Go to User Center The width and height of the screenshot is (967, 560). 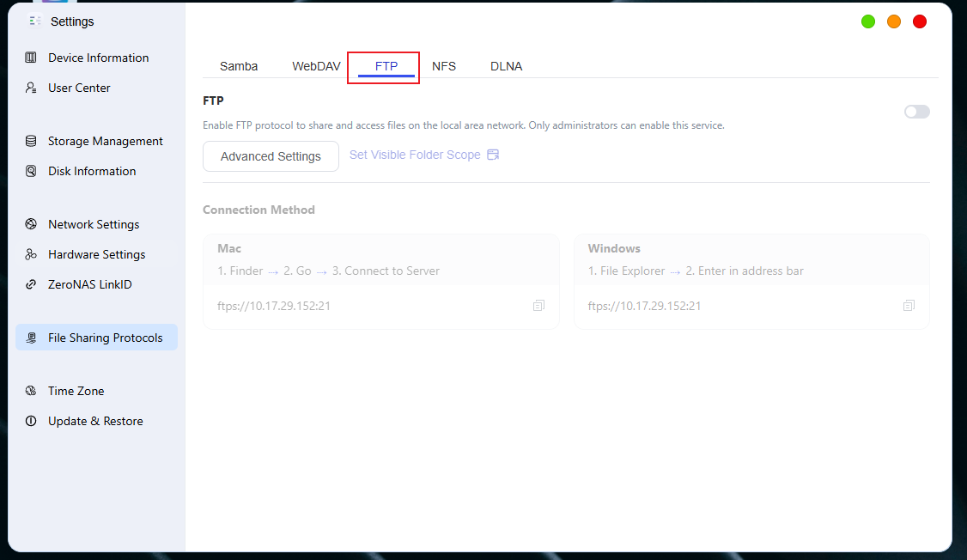[96, 88]
